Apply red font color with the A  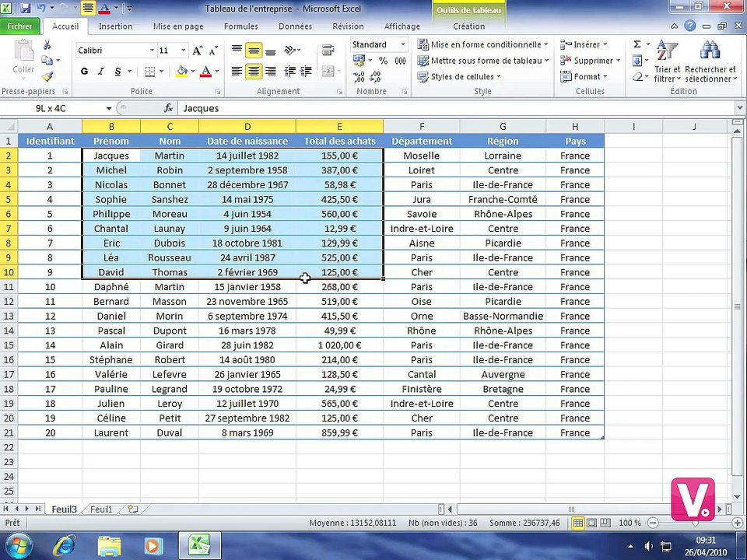coord(205,72)
